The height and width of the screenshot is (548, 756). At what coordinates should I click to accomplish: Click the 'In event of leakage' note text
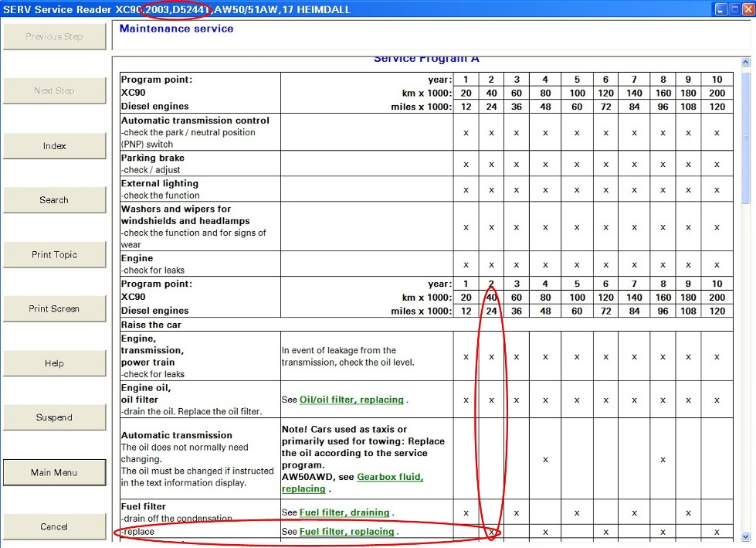[x=348, y=356]
